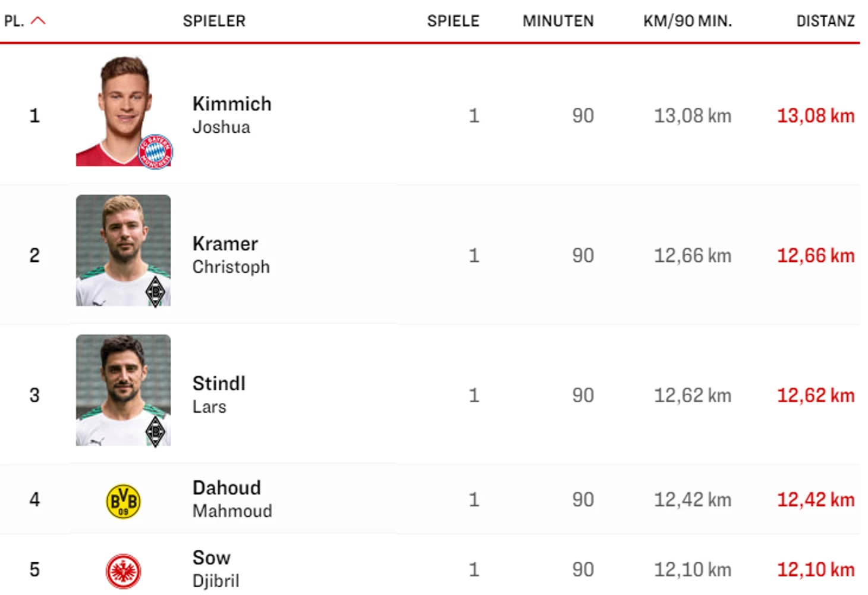Open the Kramer Christoph player link
Screen dimensions: 868x595
pos(231,255)
